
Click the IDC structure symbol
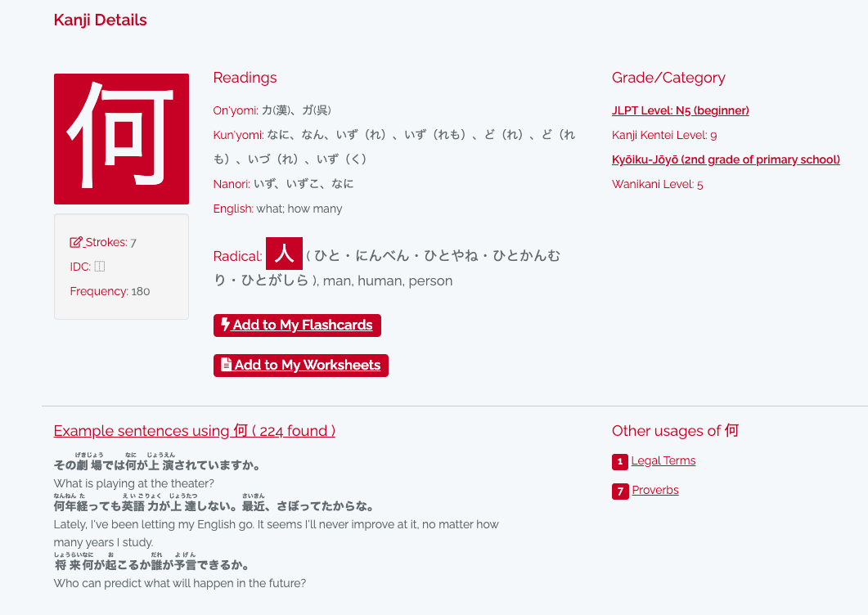100,267
